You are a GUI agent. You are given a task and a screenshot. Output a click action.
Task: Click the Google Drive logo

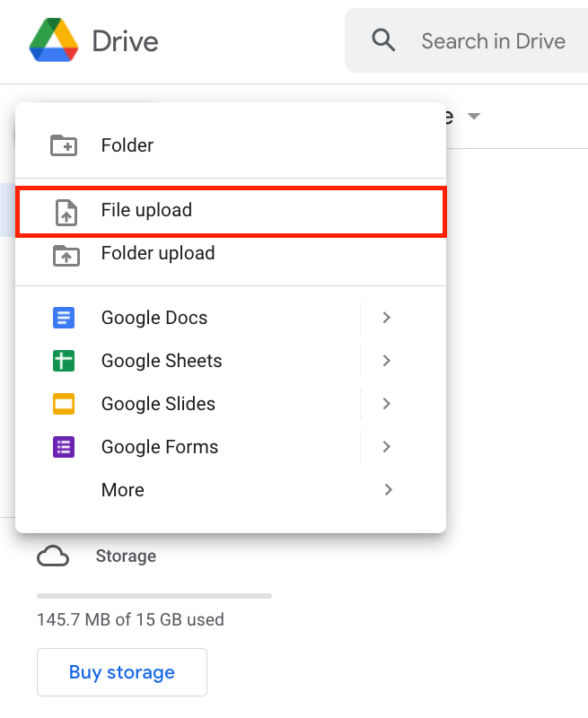(54, 39)
